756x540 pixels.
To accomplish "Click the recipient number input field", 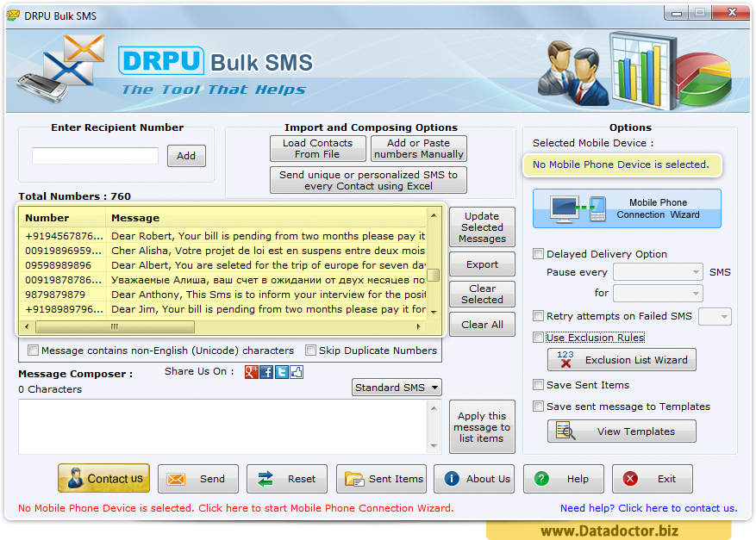I will pos(95,156).
